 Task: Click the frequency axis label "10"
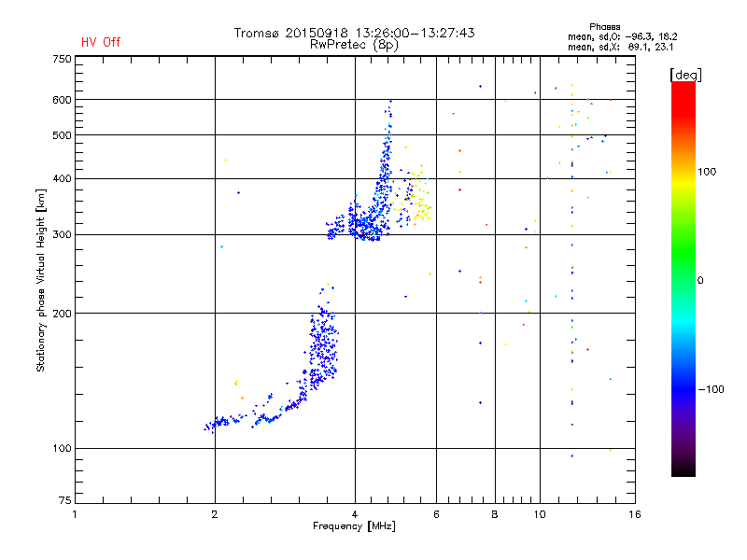(x=540, y=514)
